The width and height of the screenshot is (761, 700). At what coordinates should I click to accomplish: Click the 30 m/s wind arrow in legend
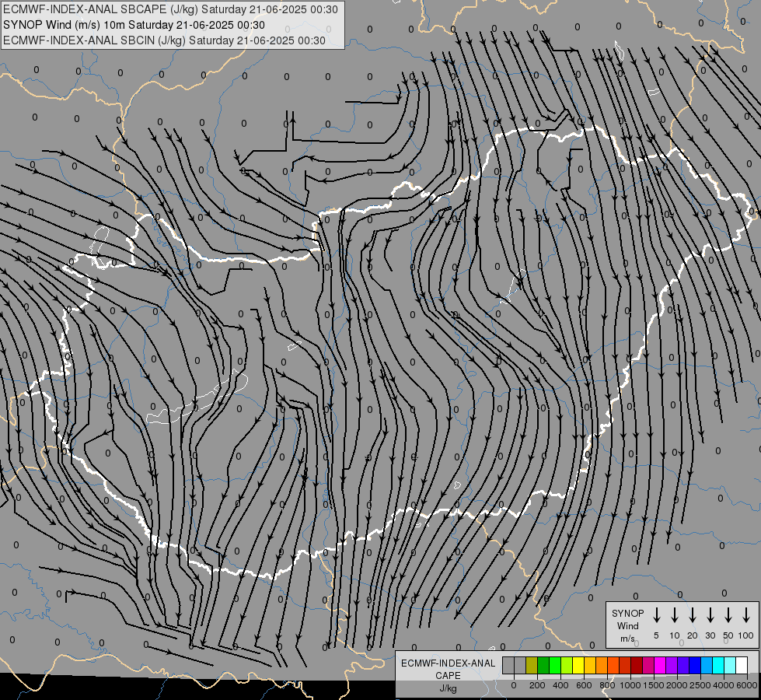coord(710,615)
